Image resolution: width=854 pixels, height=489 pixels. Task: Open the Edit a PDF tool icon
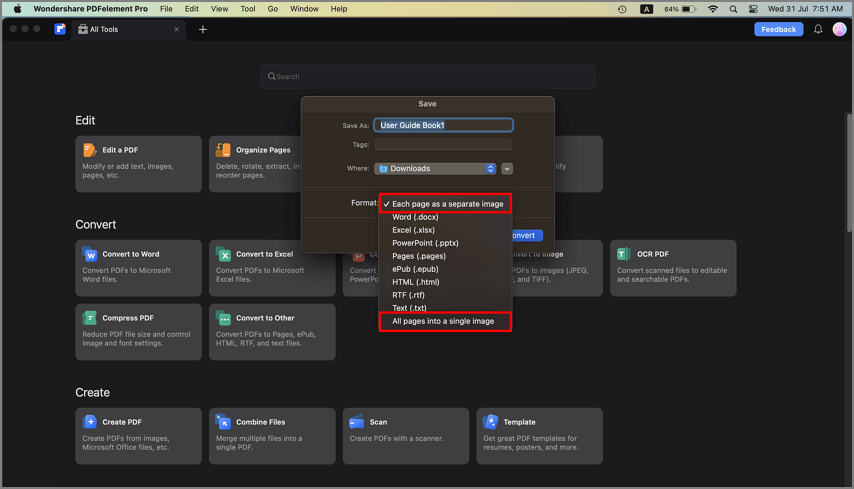click(x=89, y=150)
